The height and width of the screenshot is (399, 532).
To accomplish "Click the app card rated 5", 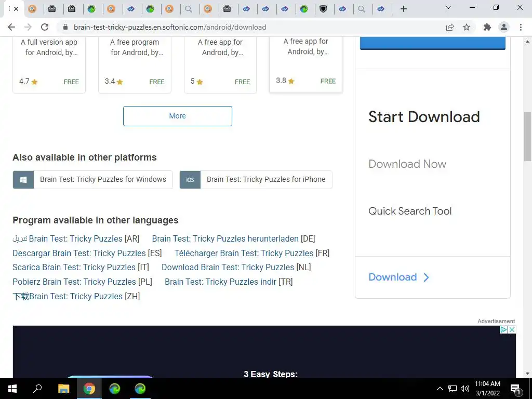I will coord(220,65).
